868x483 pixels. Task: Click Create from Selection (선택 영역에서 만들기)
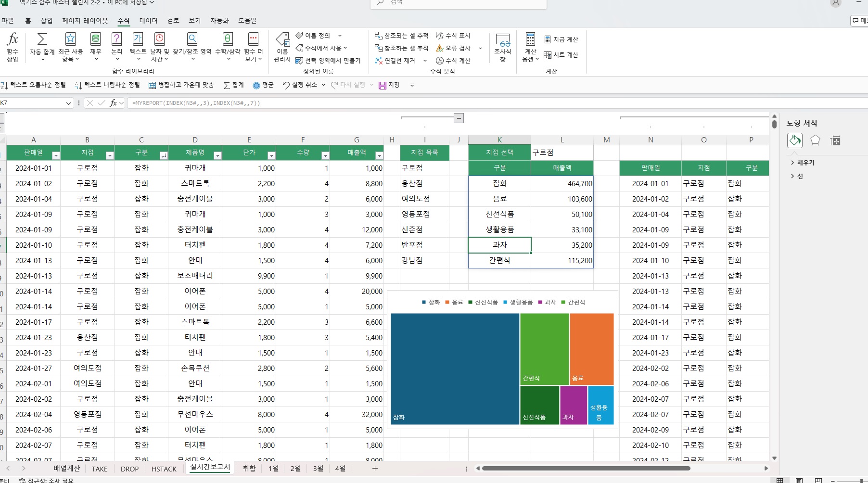click(x=328, y=61)
